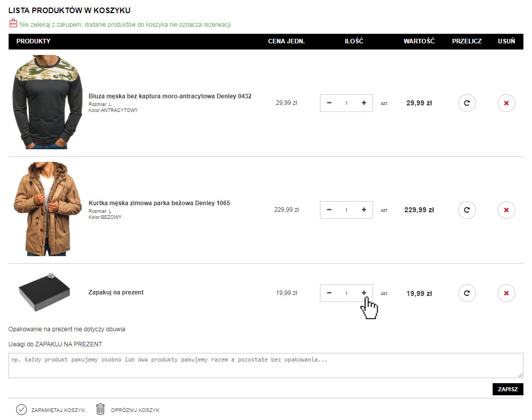Remove the Bluza męska sweatshirt from cart
Screen dimensions: 532x420
506,103
